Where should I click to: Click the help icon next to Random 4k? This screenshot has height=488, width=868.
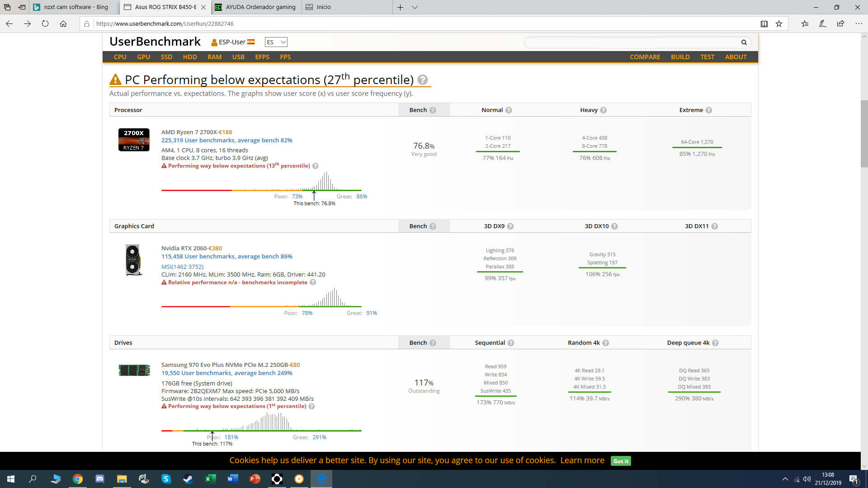pos(606,343)
